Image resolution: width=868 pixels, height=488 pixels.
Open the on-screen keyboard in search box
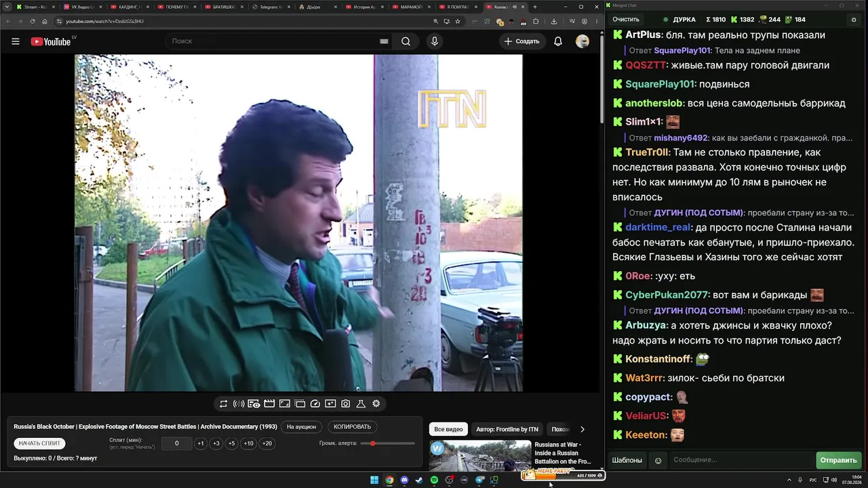point(384,41)
